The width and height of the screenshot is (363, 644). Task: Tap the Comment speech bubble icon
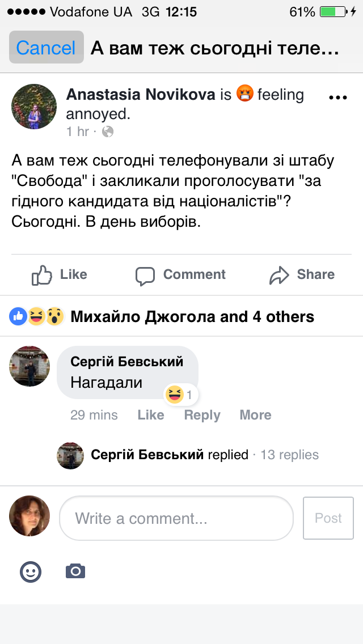click(x=145, y=276)
